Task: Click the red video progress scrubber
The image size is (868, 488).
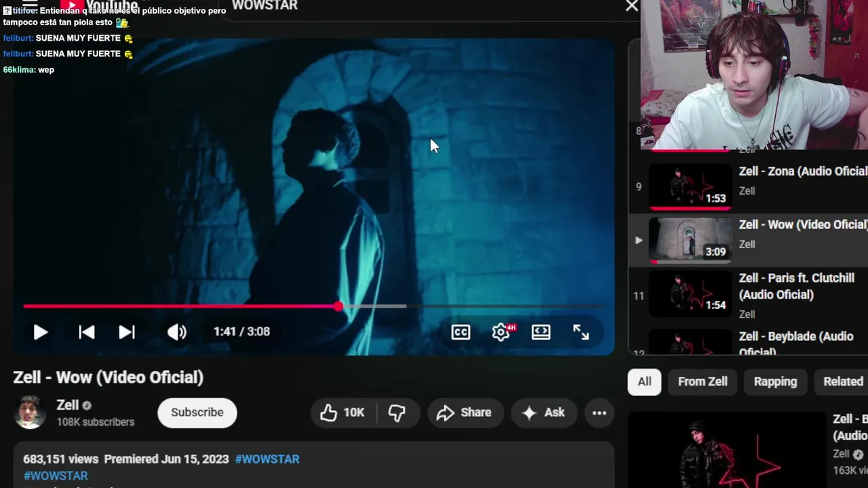Action: coord(338,306)
